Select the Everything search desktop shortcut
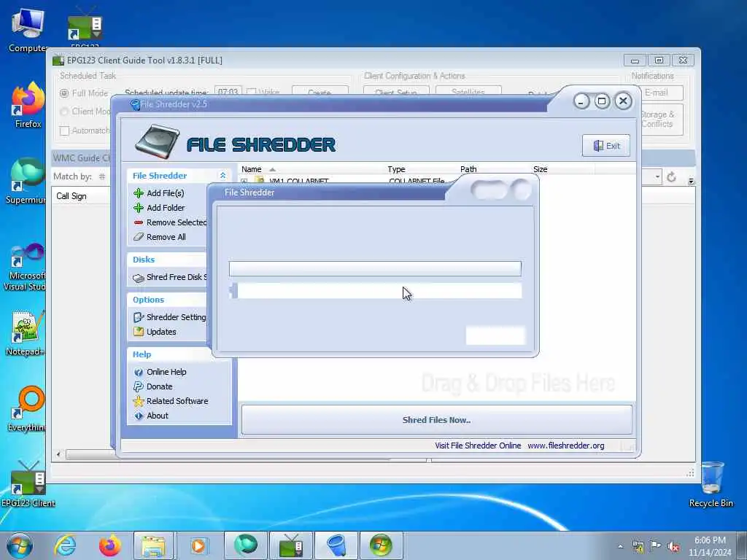 tap(28, 408)
